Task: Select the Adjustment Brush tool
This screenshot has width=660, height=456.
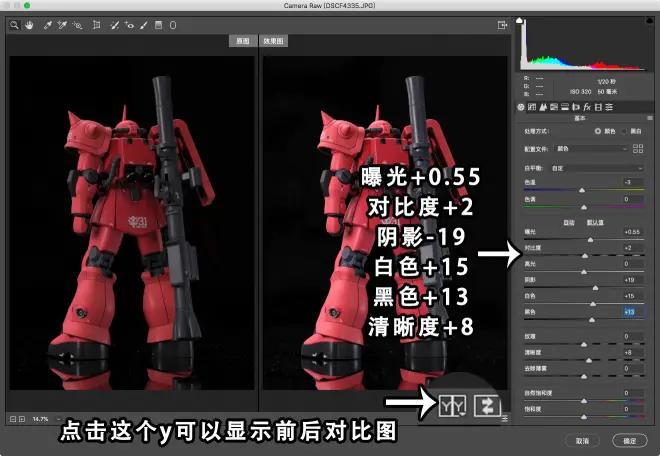Action: pyautogui.click(x=144, y=25)
